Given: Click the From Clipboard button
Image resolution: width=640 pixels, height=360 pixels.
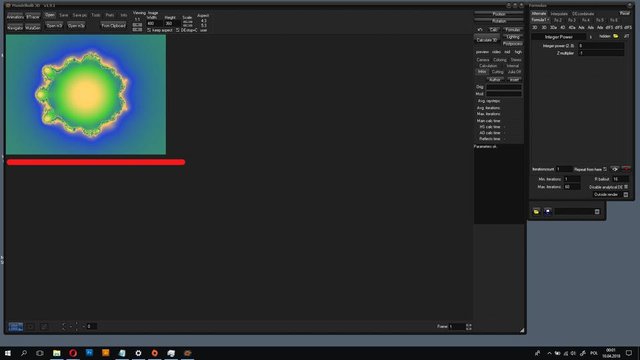Looking at the screenshot, I should point(113,26).
